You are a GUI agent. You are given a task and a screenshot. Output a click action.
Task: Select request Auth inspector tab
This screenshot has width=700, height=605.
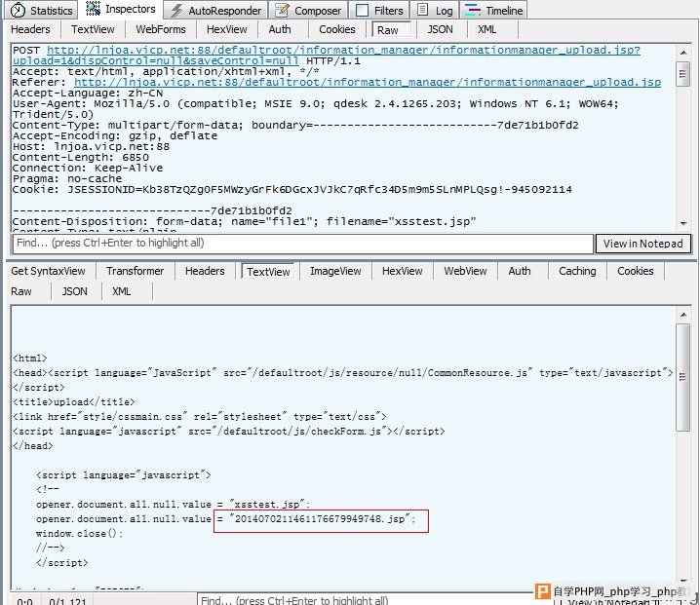pyautogui.click(x=280, y=29)
